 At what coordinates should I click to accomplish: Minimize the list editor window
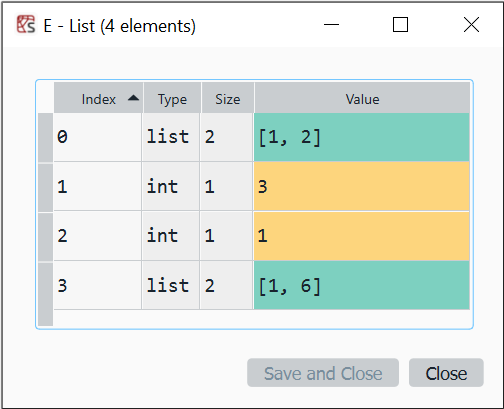click(x=331, y=25)
